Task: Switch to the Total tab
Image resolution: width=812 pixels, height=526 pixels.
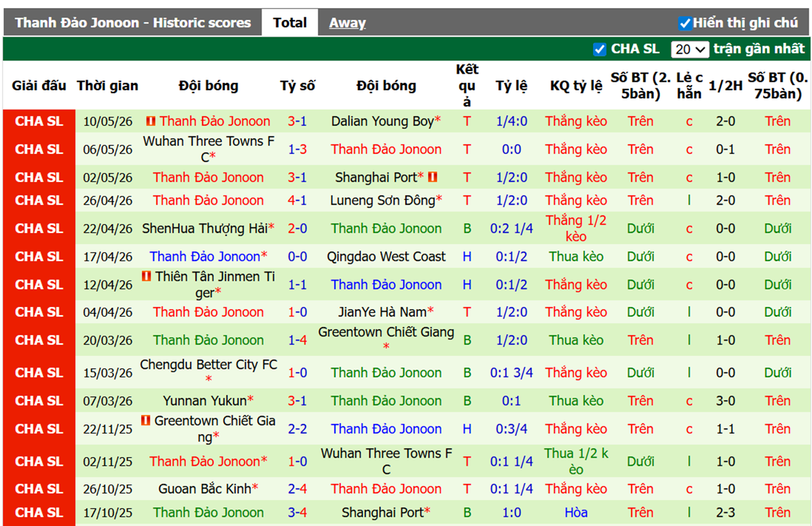Action: 290,23
